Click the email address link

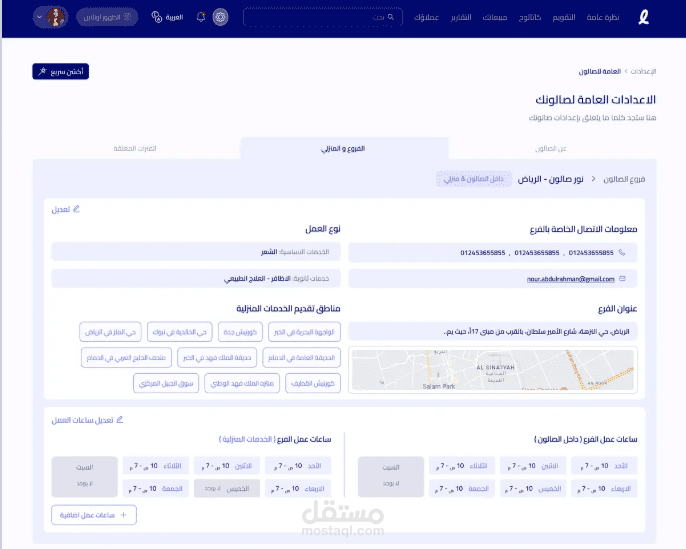coord(570,279)
